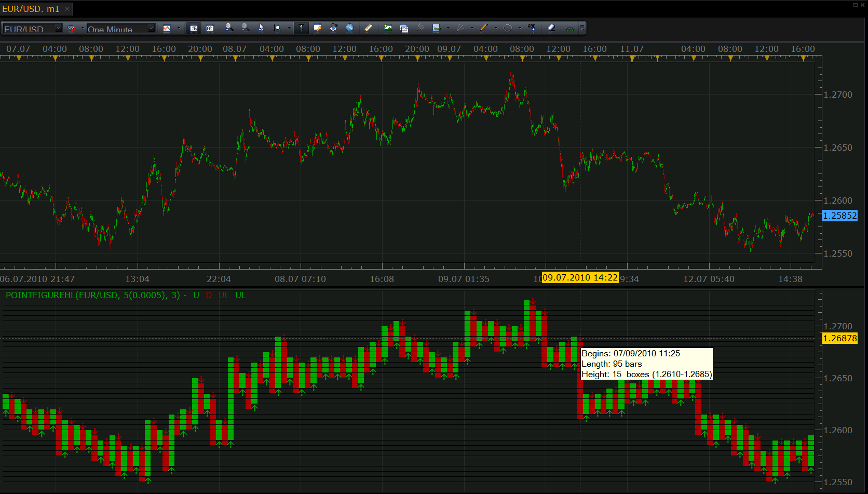The width and height of the screenshot is (868, 494).
Task: Choose the ABC text label tool
Action: click(x=532, y=28)
